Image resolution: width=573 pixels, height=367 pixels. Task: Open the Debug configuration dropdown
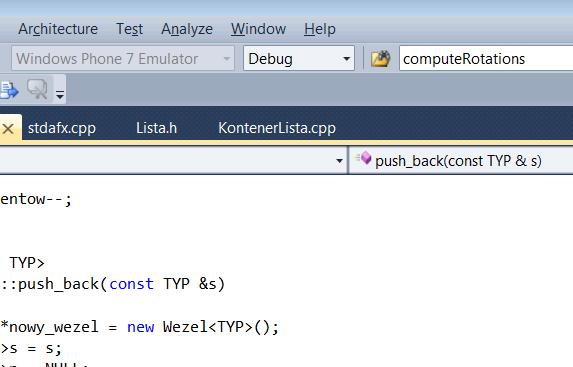[x=299, y=58]
